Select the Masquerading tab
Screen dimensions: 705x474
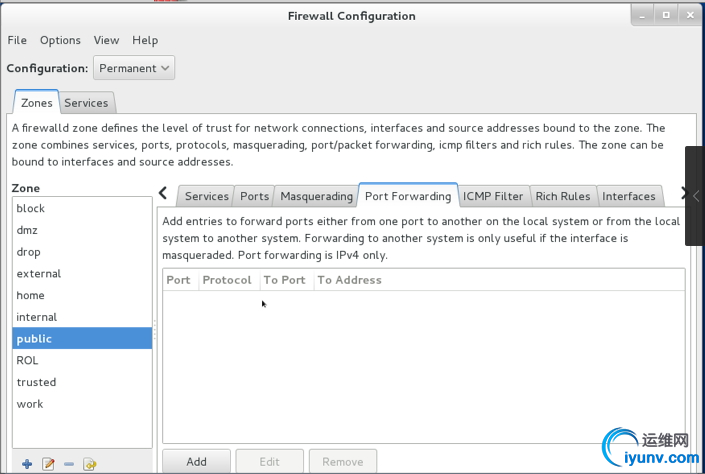pos(316,196)
